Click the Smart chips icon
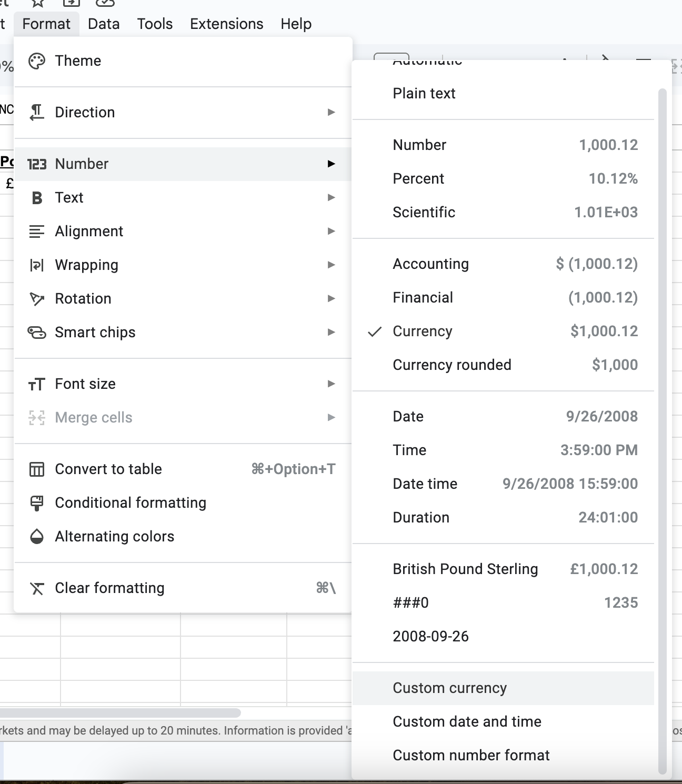Image resolution: width=682 pixels, height=784 pixels. click(x=37, y=333)
